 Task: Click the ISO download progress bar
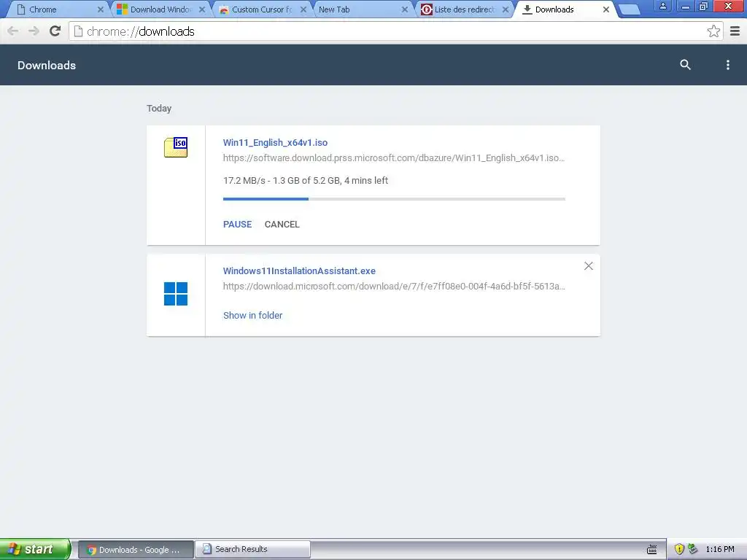pos(394,198)
